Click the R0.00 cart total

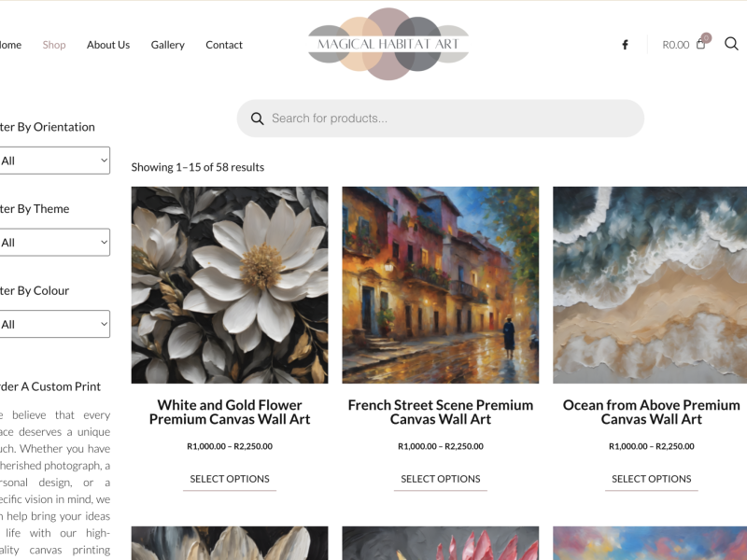click(x=675, y=45)
